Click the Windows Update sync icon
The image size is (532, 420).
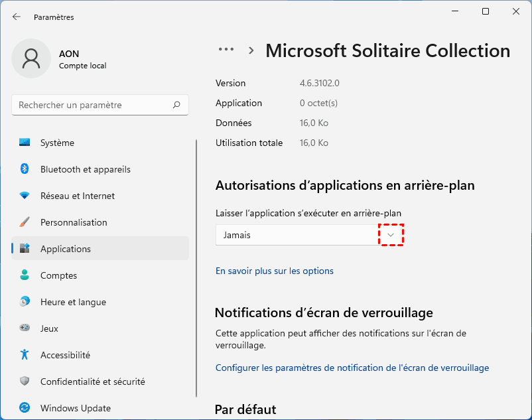pos(25,408)
